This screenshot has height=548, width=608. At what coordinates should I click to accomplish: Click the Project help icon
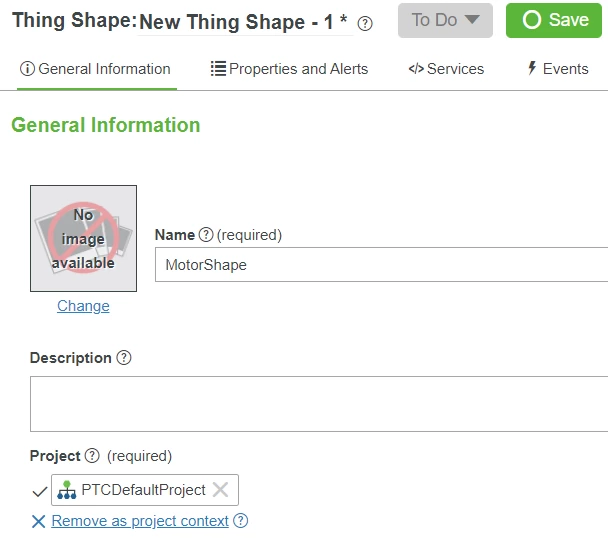92,456
